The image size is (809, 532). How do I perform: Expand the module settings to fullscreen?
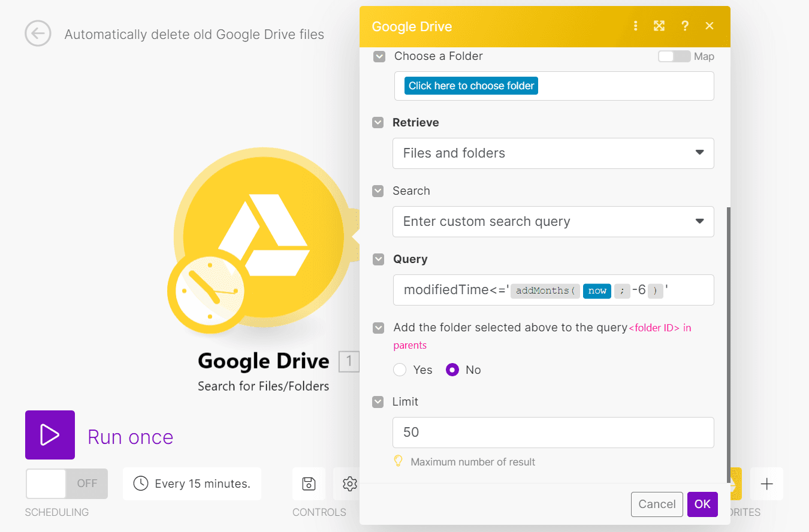659,26
